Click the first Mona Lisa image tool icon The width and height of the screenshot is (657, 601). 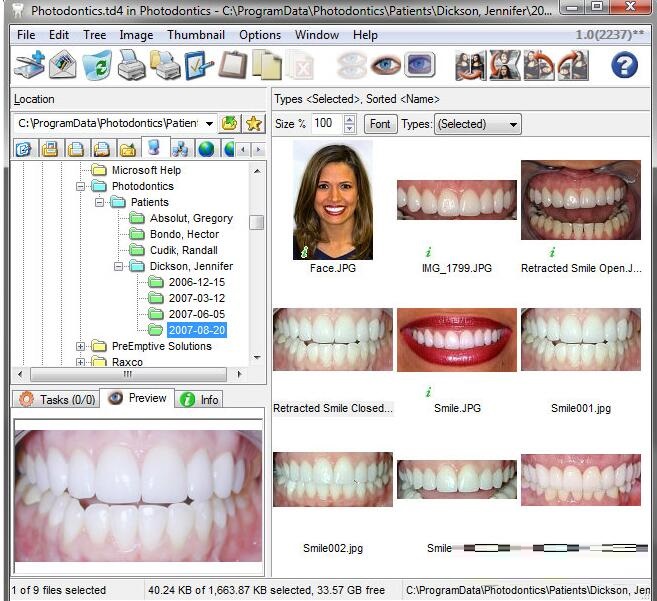471,65
